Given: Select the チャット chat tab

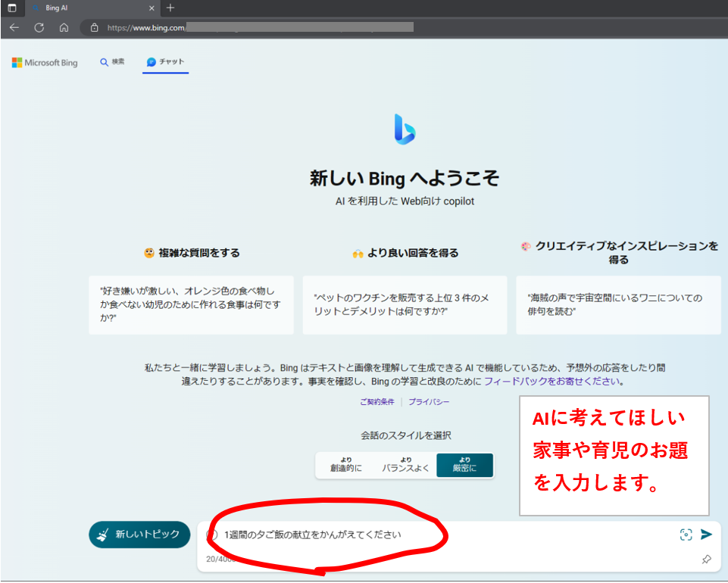Looking at the screenshot, I should click(165, 62).
